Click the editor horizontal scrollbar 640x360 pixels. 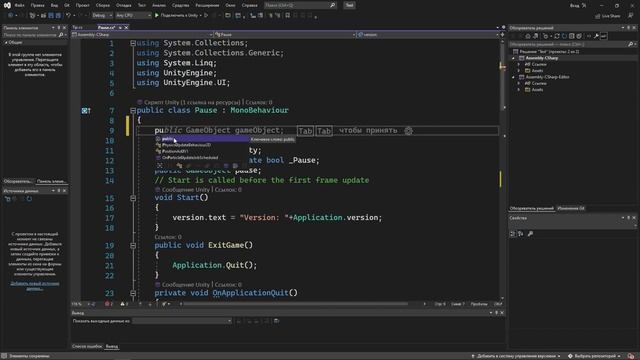[295, 304]
